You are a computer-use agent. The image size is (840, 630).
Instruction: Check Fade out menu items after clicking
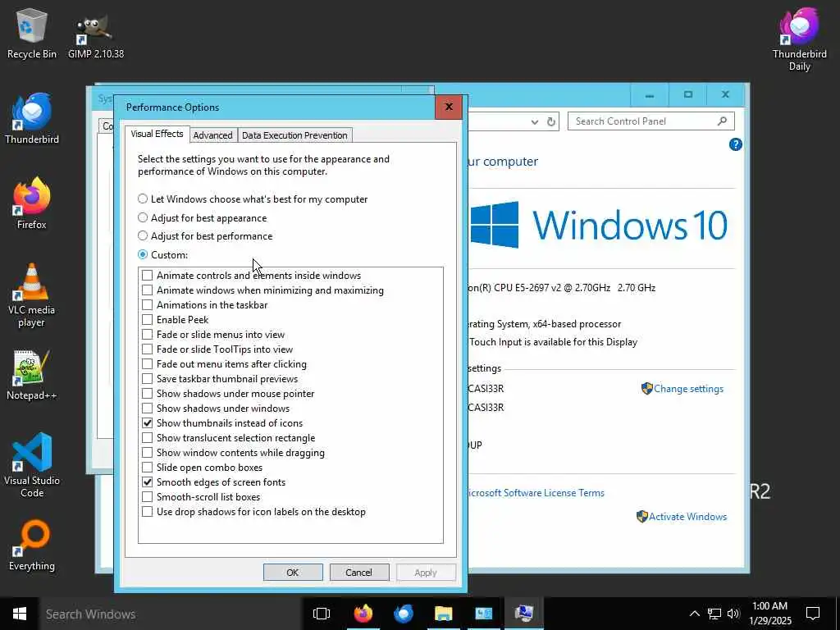point(148,364)
